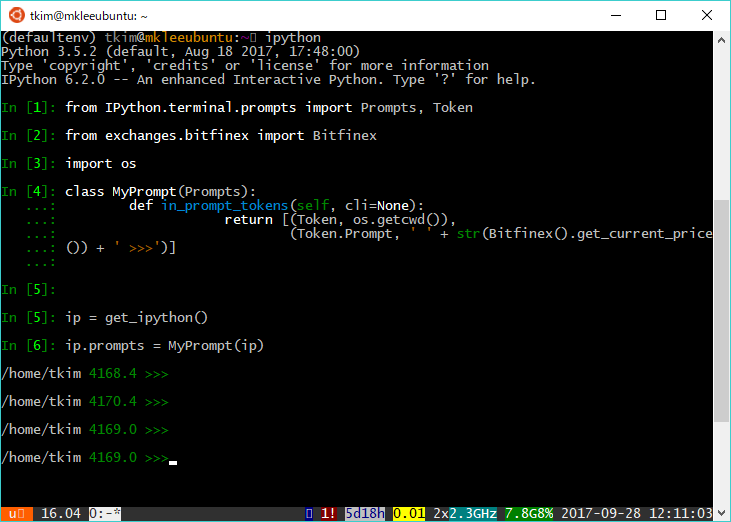Click '(defaultenv)' in the shell prompt

coord(48,38)
